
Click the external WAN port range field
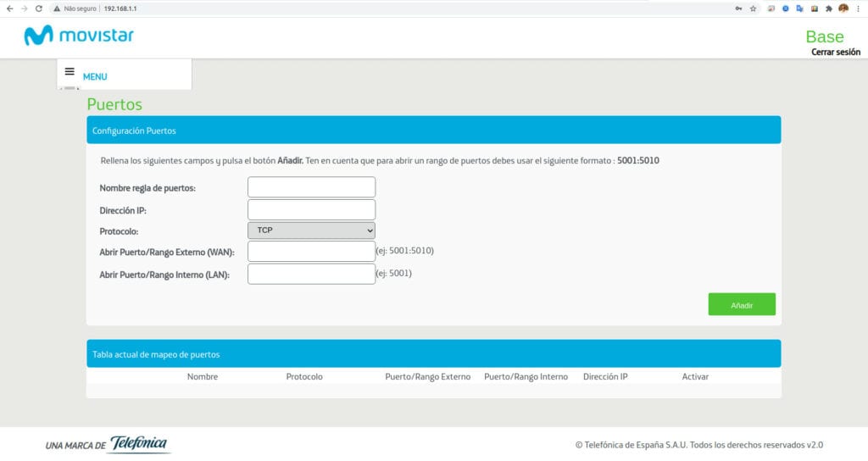(311, 251)
